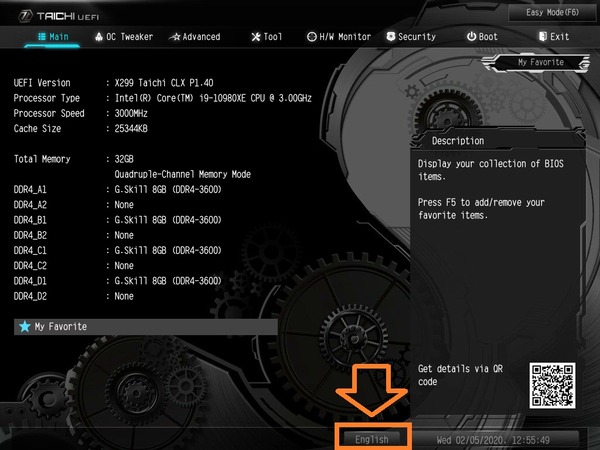The width and height of the screenshot is (600, 450).
Task: Click the Processor Speed value 3000MHz
Action: [x=131, y=114]
